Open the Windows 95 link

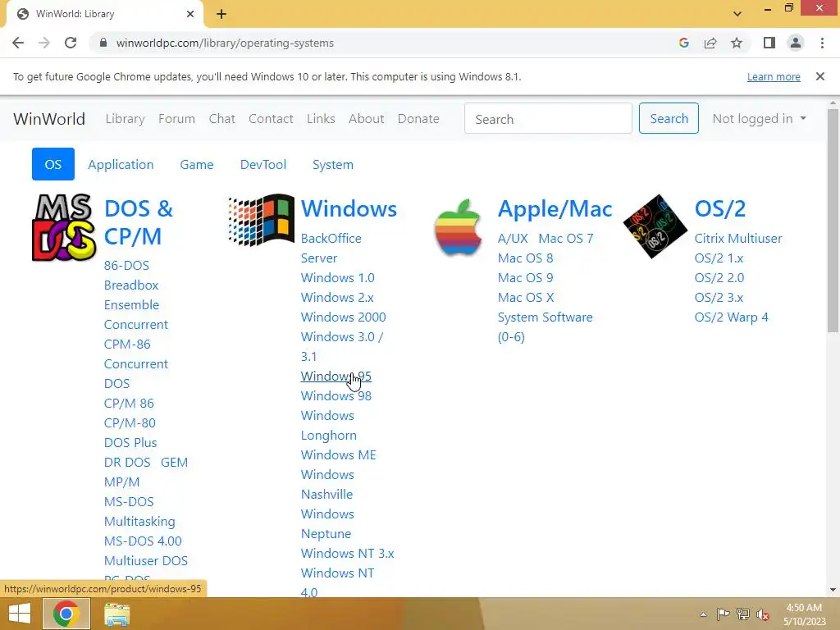point(336,376)
